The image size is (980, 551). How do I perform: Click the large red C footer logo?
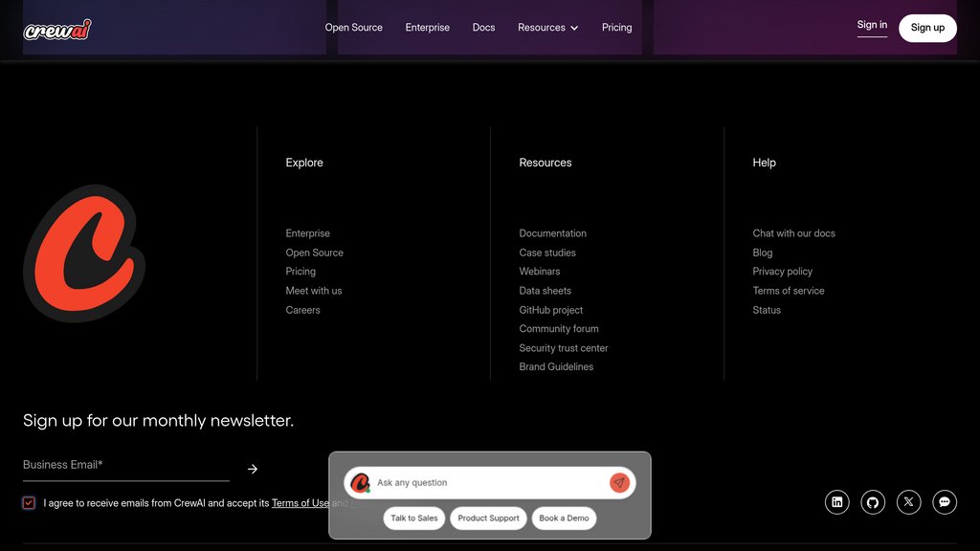pyautogui.click(x=84, y=253)
